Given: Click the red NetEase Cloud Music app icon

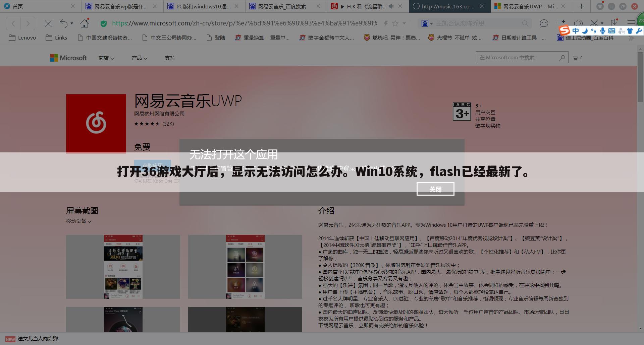Looking at the screenshot, I should click(x=96, y=124).
